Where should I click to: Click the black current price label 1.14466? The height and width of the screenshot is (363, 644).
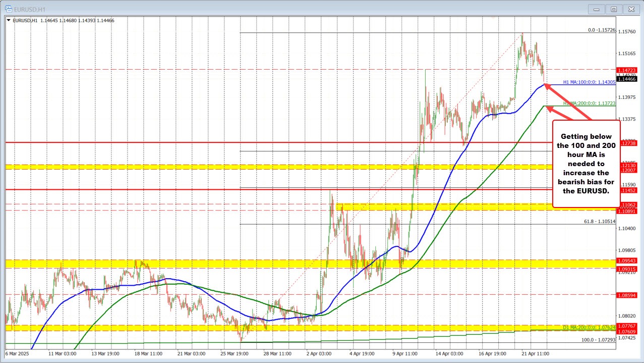point(627,78)
